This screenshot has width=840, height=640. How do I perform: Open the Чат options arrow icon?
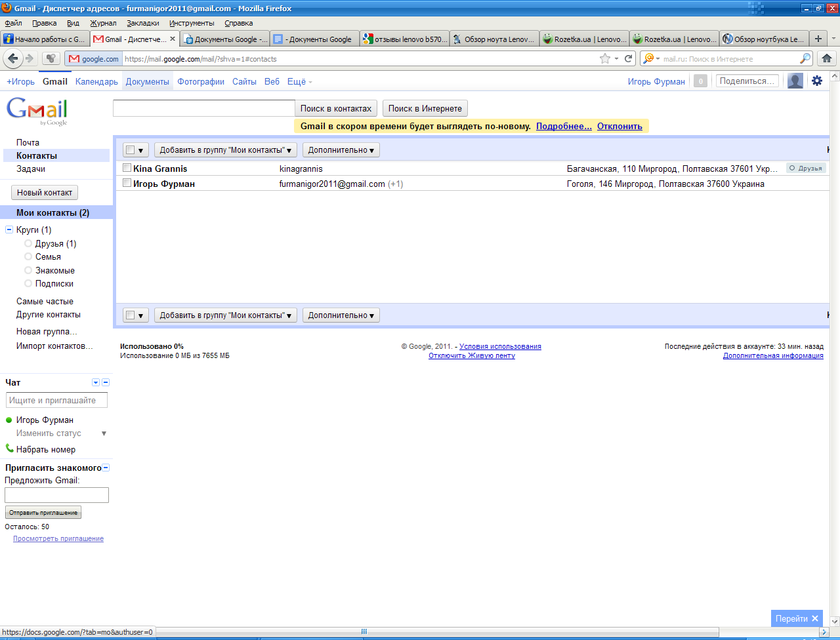tap(96, 382)
